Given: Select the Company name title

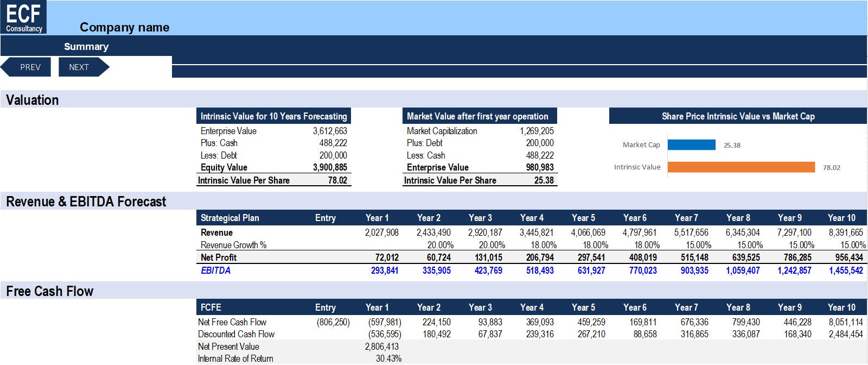Looking at the screenshot, I should pyautogui.click(x=124, y=27).
